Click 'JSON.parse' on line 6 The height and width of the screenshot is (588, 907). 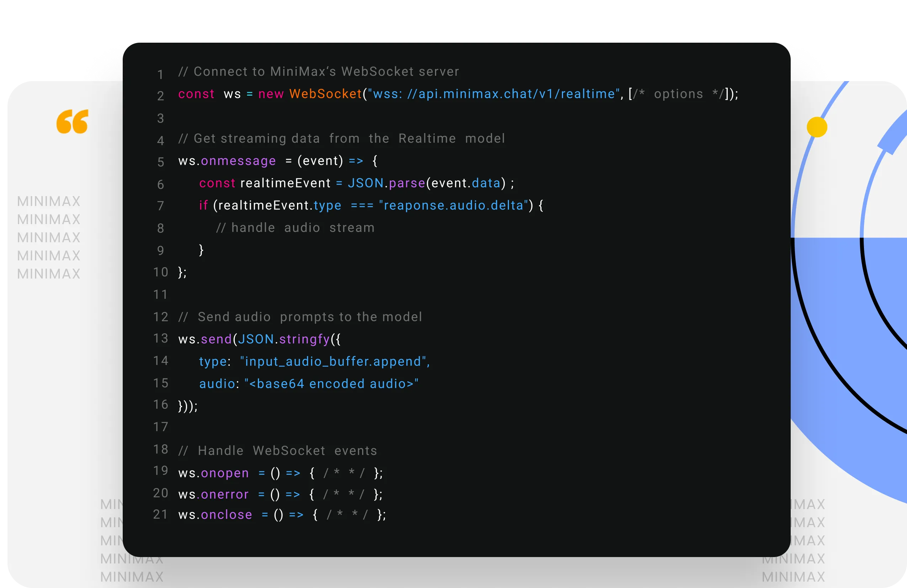tap(386, 183)
